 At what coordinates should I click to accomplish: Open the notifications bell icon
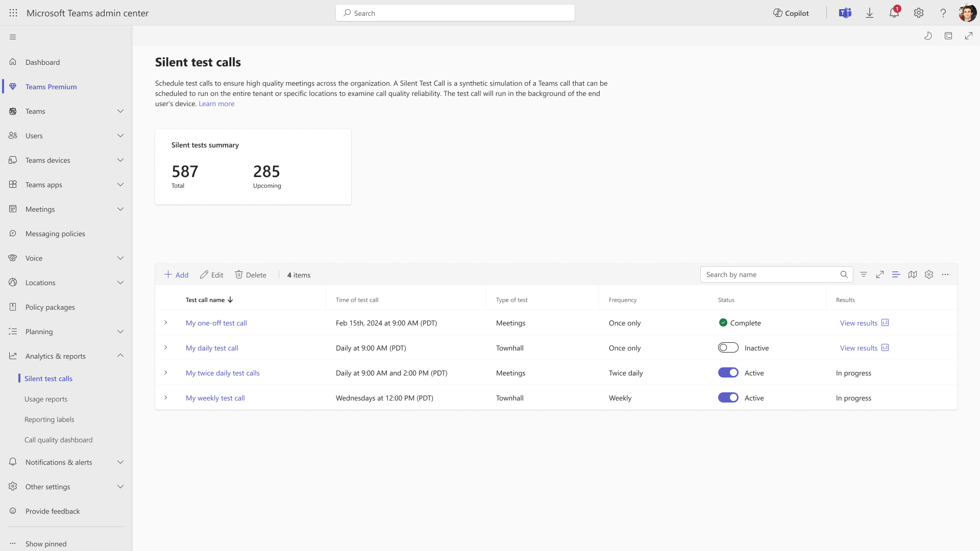point(894,13)
